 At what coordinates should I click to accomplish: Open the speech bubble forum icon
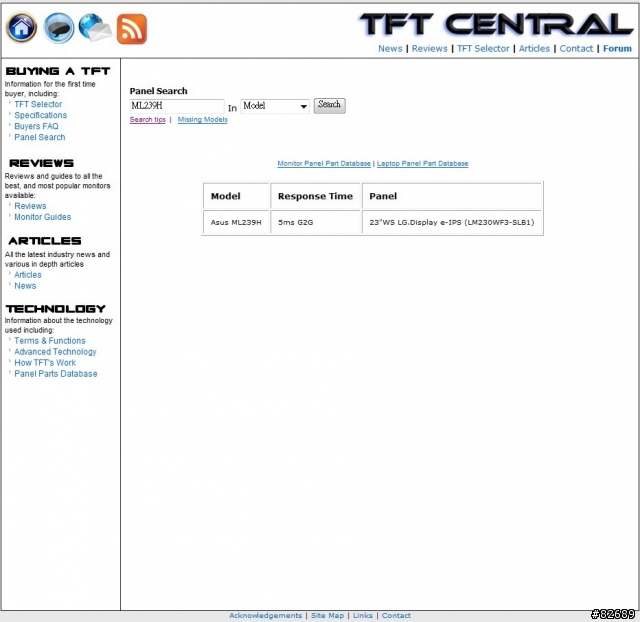point(59,28)
